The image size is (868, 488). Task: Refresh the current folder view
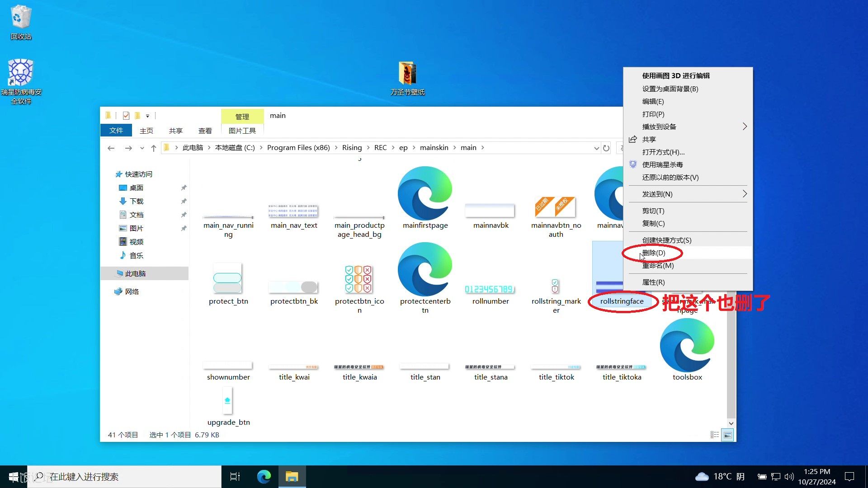point(606,148)
